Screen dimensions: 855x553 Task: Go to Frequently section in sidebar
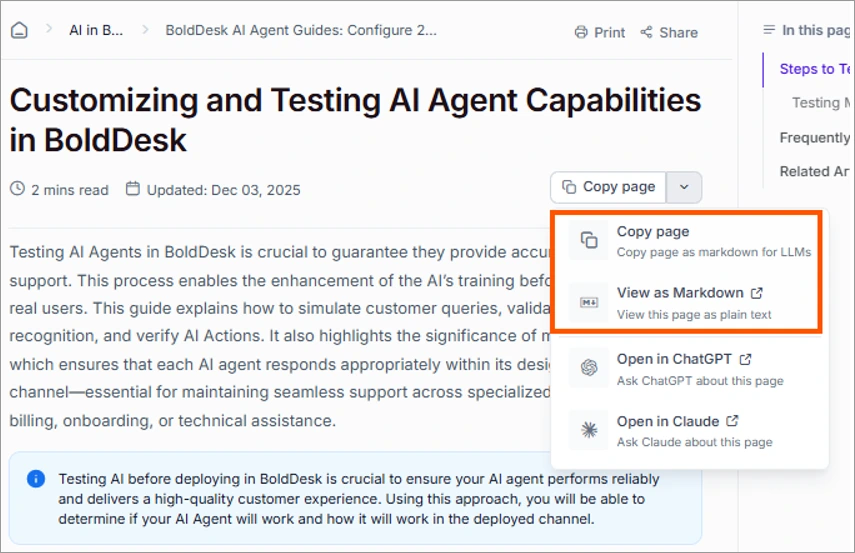point(814,137)
